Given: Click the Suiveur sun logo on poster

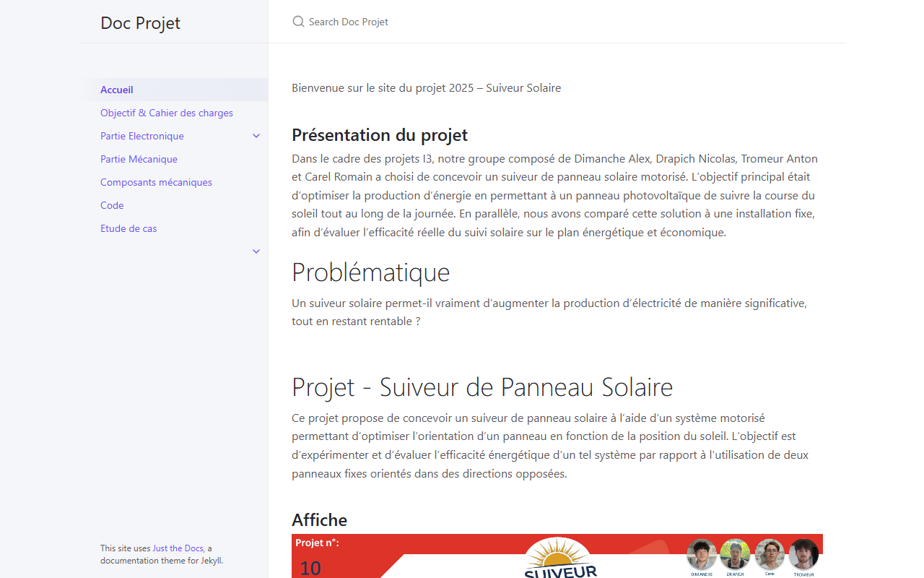Looking at the screenshot, I should pyautogui.click(x=560, y=558).
